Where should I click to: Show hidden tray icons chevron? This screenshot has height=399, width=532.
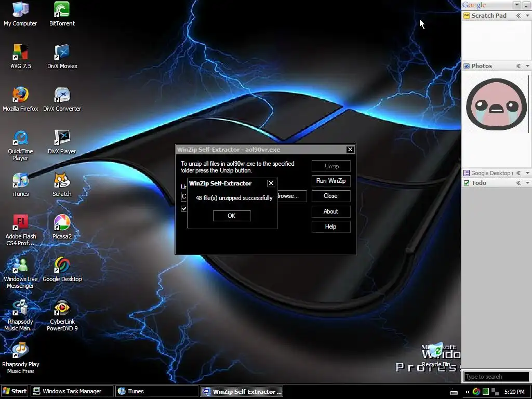pos(468,392)
